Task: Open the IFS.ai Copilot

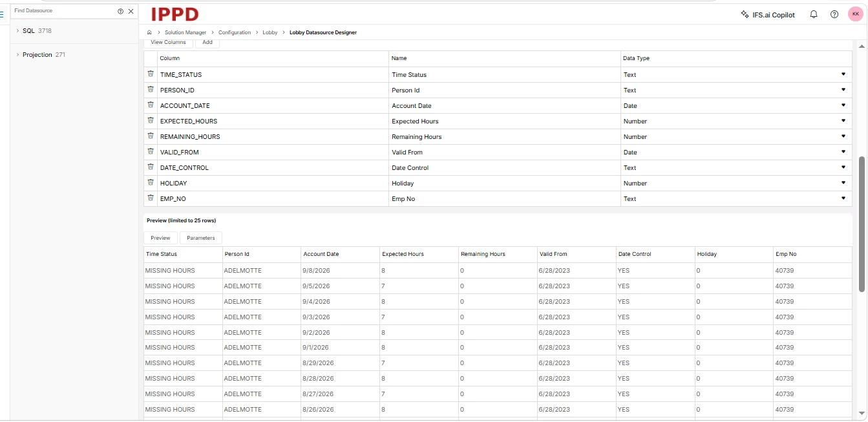Action: click(x=768, y=14)
